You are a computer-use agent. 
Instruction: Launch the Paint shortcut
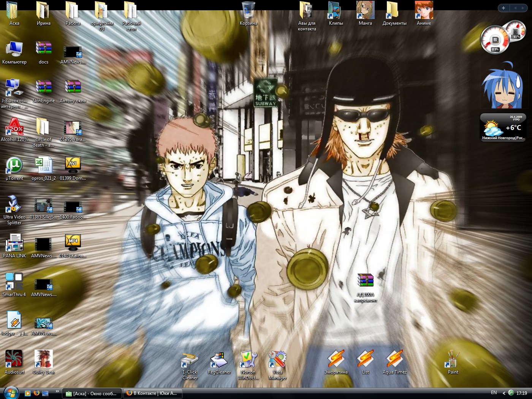[452, 359]
